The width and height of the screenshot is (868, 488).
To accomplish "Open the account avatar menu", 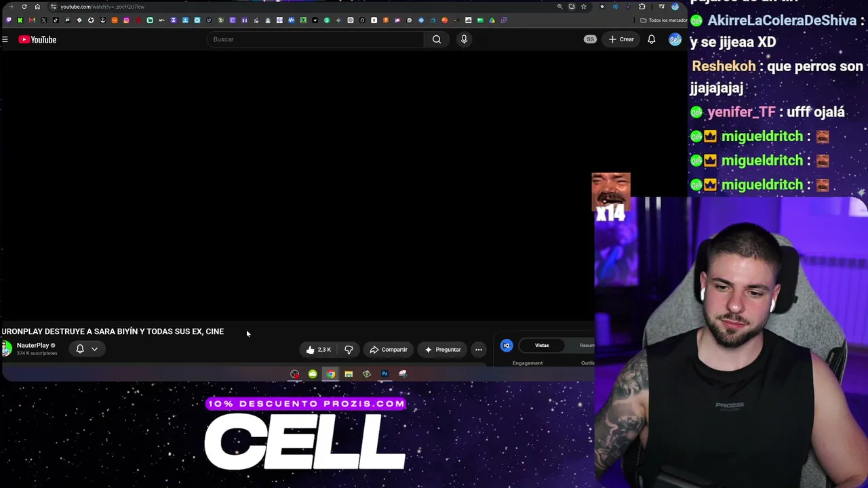I will (x=675, y=39).
